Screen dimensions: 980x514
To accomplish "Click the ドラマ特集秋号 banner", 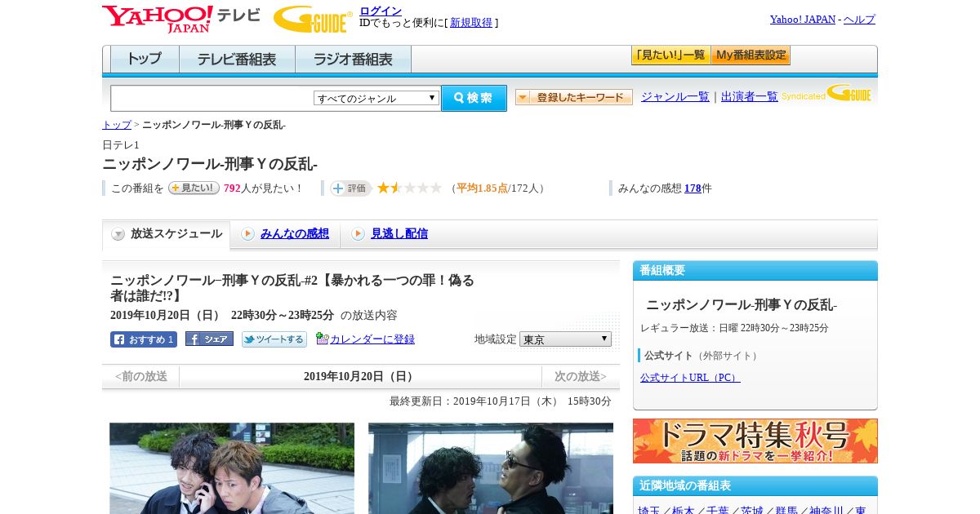I will [755, 441].
